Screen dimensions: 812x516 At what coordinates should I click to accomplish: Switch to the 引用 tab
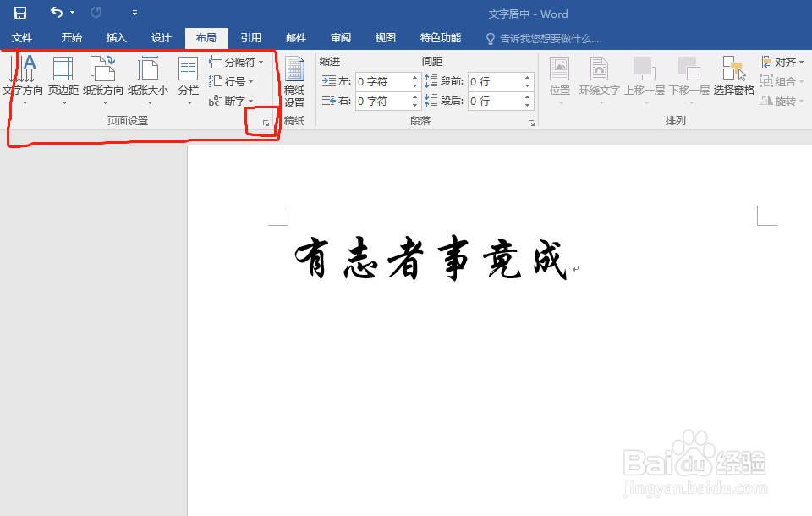(250, 38)
